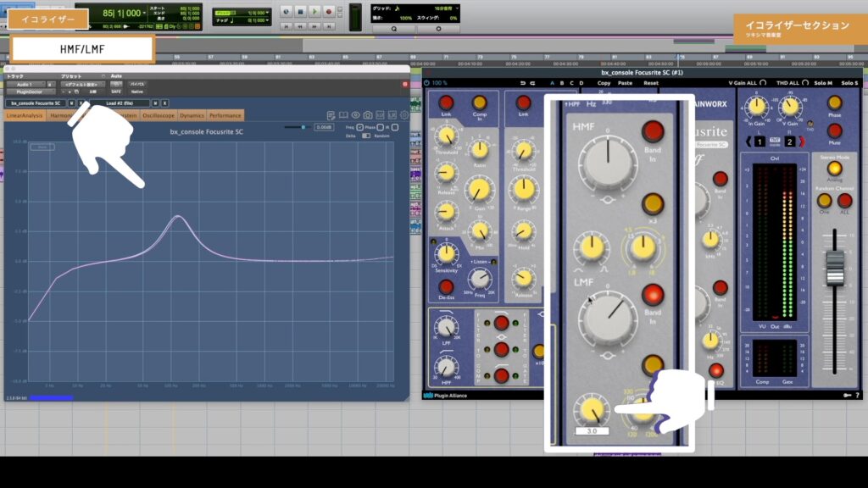Click the Pro Tools transport Stop button
This screenshot has width=868, height=488.
coord(300,11)
